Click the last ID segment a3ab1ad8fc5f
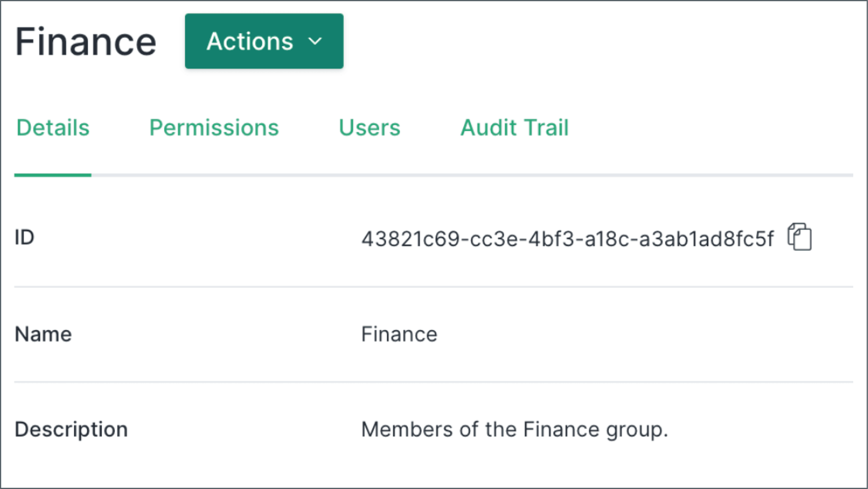 click(x=706, y=239)
